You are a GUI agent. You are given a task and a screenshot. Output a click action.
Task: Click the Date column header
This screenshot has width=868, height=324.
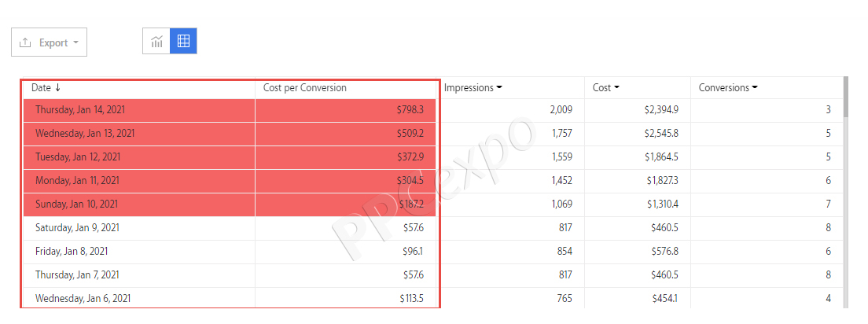[x=41, y=88]
